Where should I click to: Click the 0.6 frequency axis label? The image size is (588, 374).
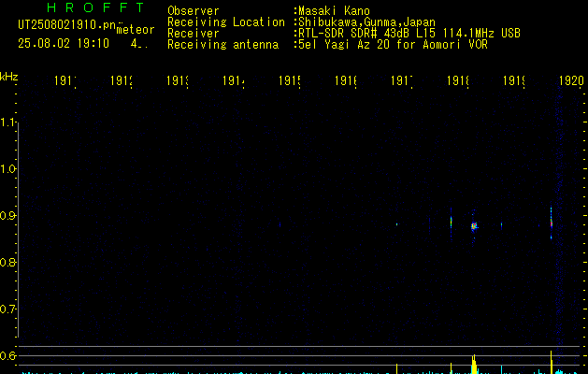(x=7, y=355)
